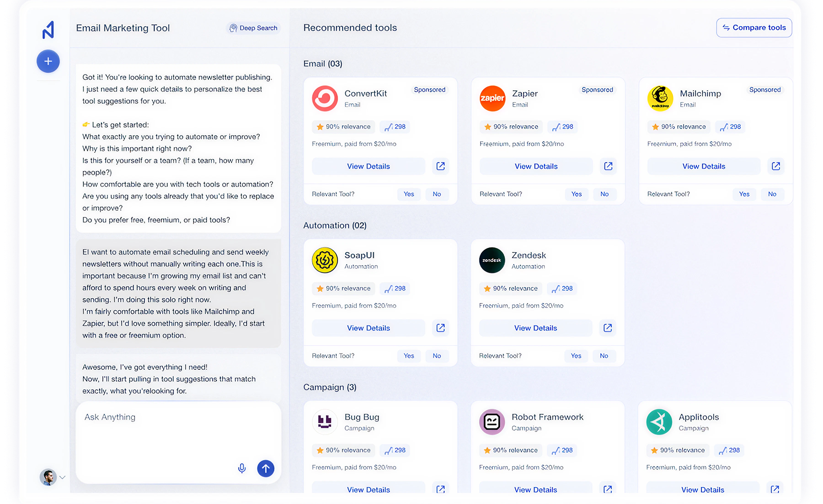Send message with the up arrow button
The width and height of the screenshot is (823, 504).
click(x=266, y=468)
